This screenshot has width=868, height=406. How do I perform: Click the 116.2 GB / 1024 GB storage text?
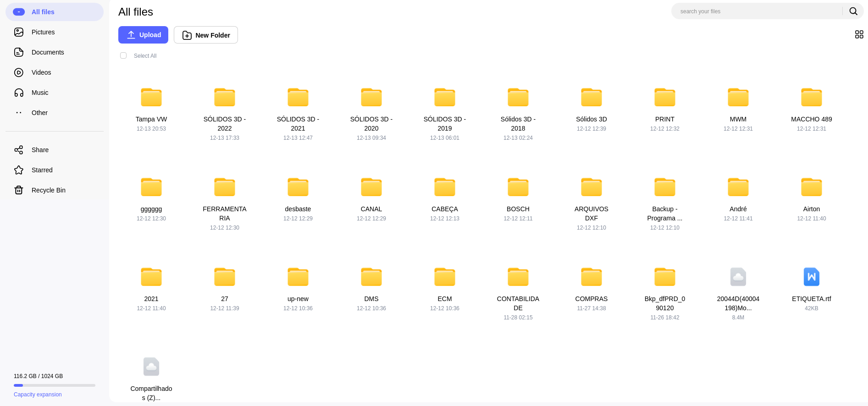pyautogui.click(x=39, y=376)
